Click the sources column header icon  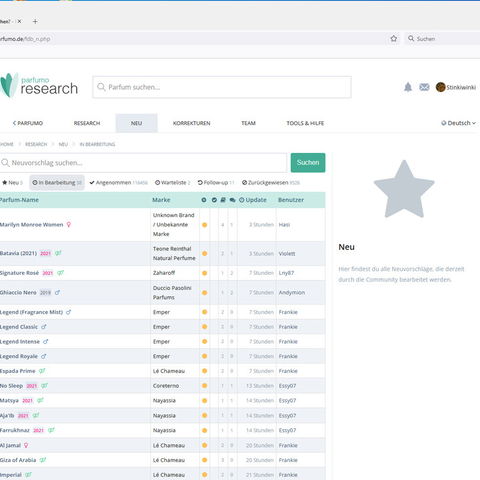[223, 200]
